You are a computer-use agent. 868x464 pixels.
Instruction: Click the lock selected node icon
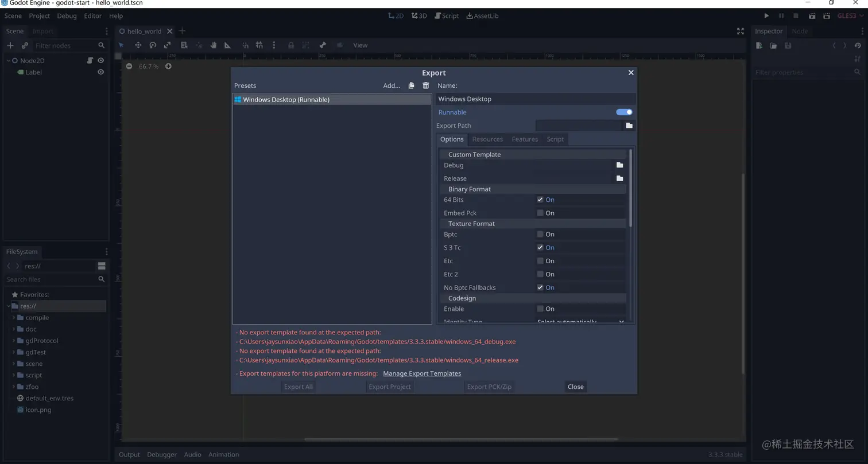[x=291, y=45]
